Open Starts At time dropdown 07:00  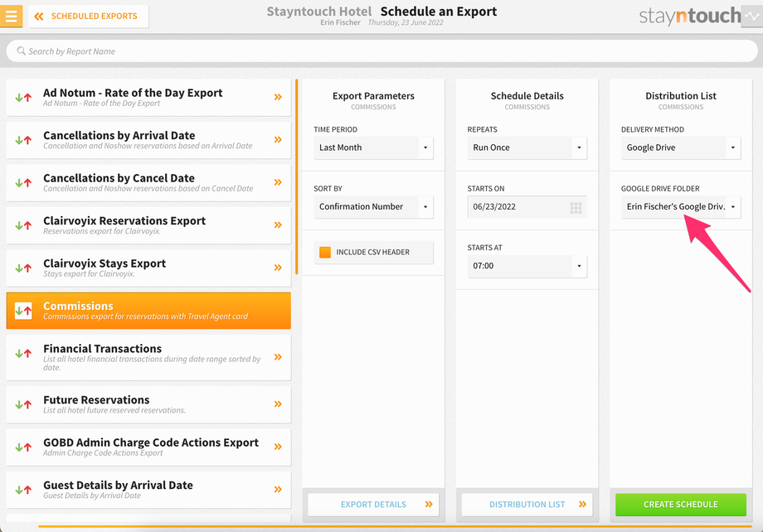coord(527,266)
